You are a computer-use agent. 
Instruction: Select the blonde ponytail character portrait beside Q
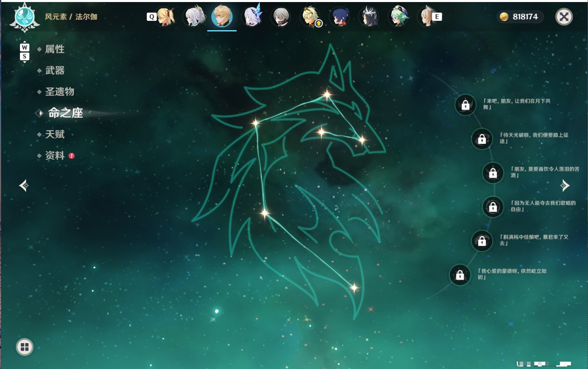click(166, 17)
